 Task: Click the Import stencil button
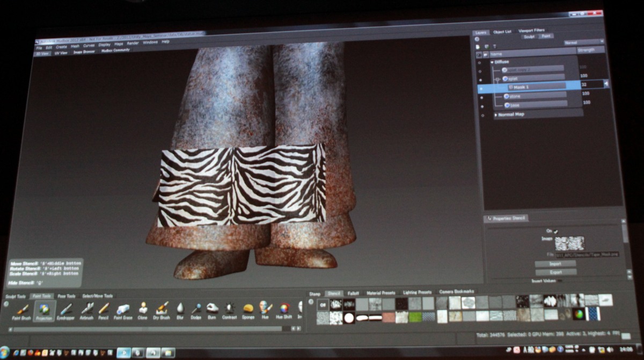[x=555, y=264]
